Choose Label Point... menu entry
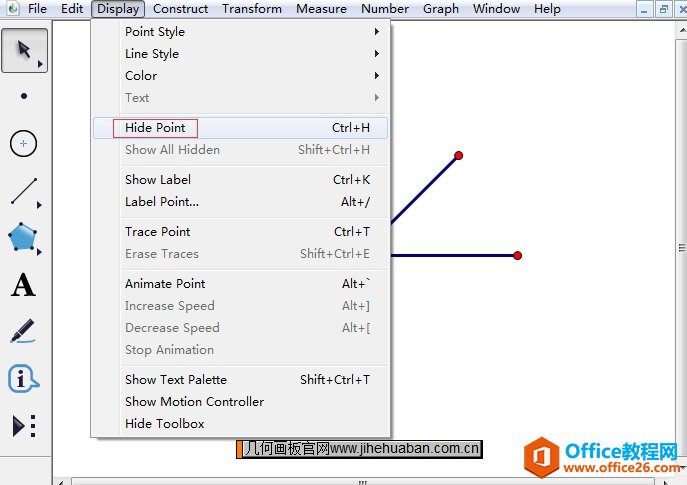The image size is (687, 485). (x=241, y=202)
